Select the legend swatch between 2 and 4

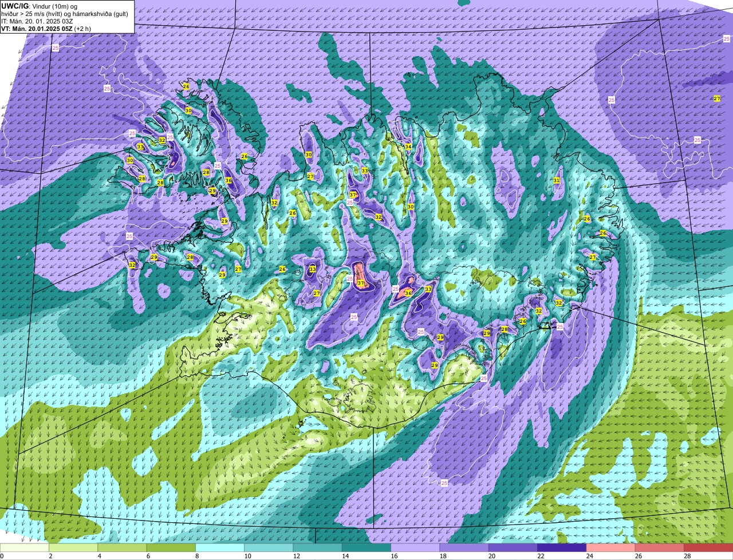point(73,548)
